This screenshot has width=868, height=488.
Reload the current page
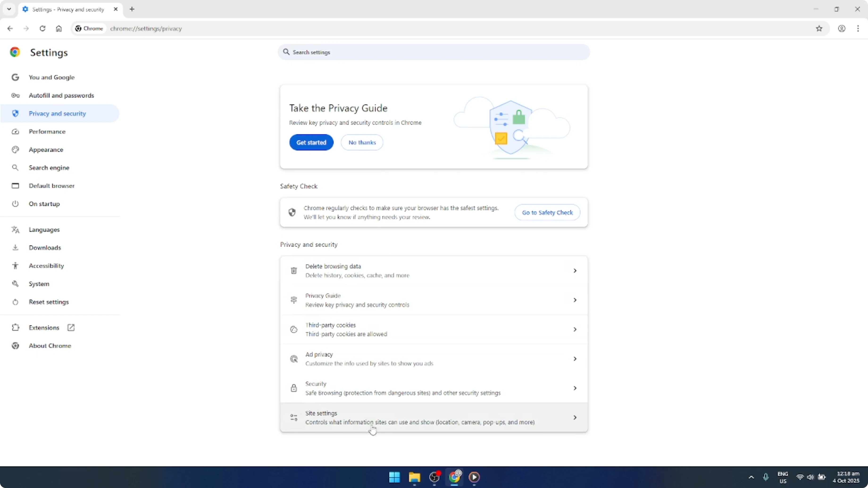[42, 29]
